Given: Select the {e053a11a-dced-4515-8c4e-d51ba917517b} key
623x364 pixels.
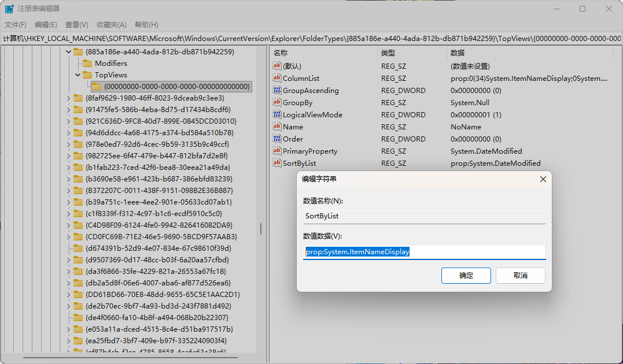Looking at the screenshot, I should (x=159, y=329).
